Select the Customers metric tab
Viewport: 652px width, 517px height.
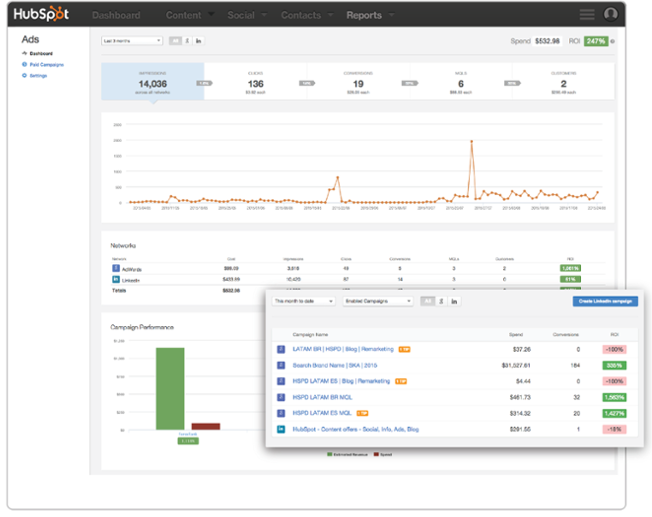563,81
